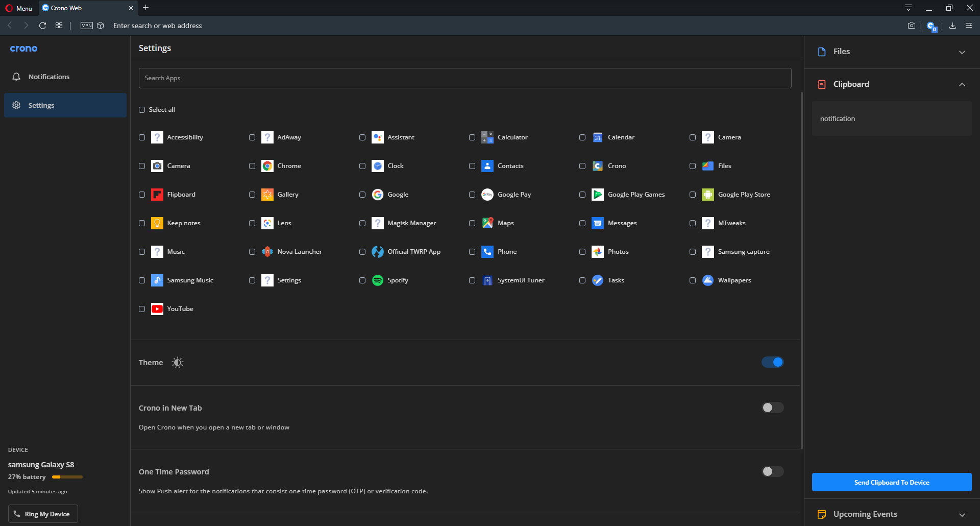Viewport: 980px width, 526px height.
Task: Turn off the Theme toggle switch
Action: [773, 362]
